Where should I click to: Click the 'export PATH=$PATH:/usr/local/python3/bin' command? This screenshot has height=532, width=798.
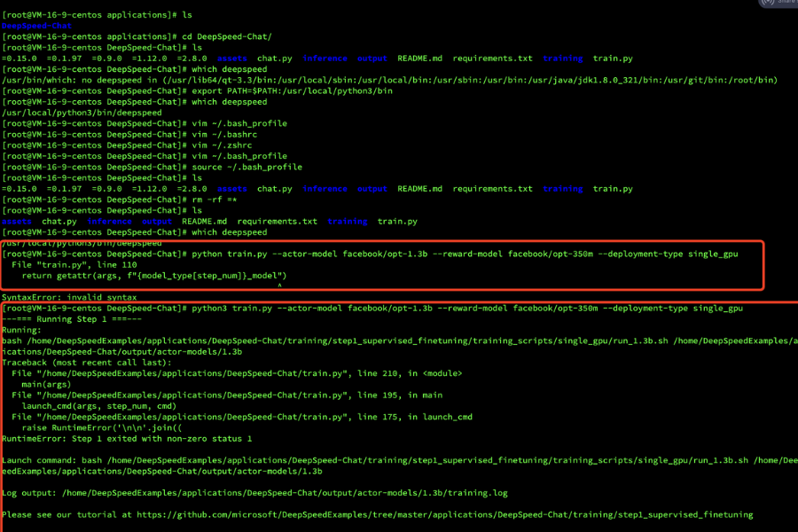(292, 90)
